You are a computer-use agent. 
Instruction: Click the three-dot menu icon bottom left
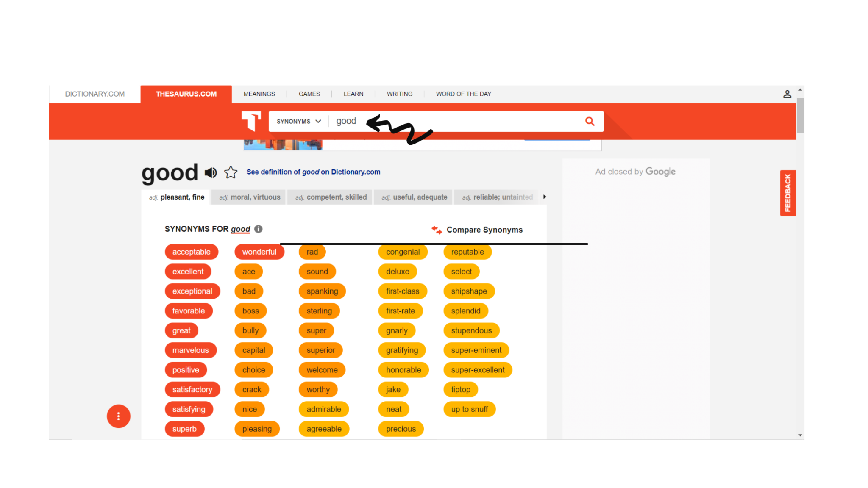pyautogui.click(x=119, y=416)
